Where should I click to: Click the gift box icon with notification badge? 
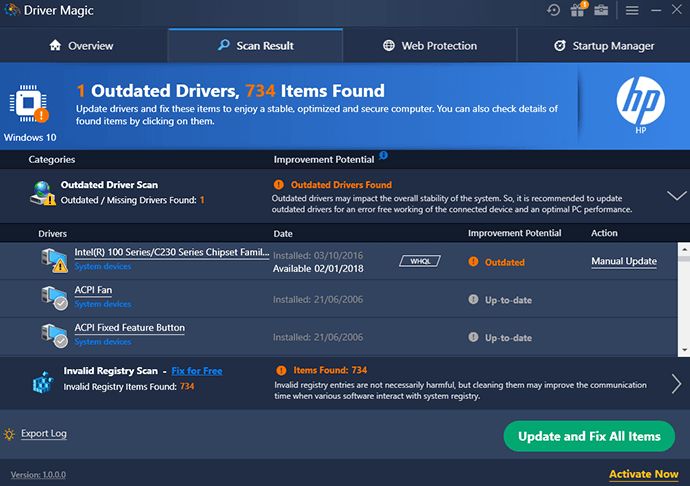point(578,9)
